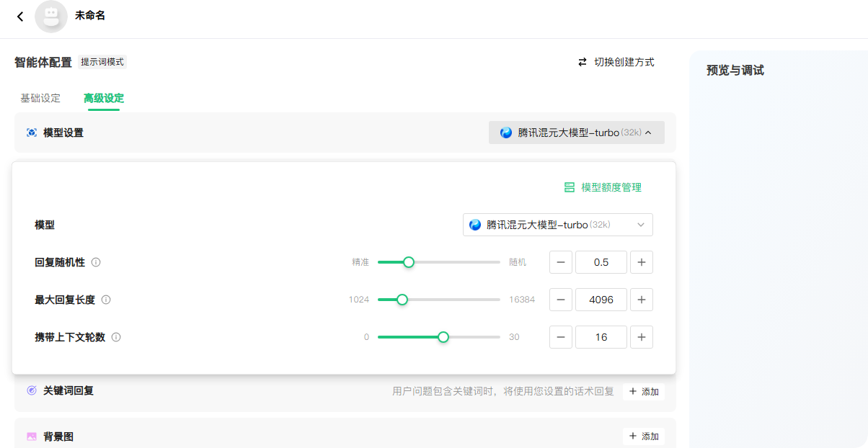Decrease 最大回复长度 with minus button
This screenshot has height=448, width=868.
[561, 300]
